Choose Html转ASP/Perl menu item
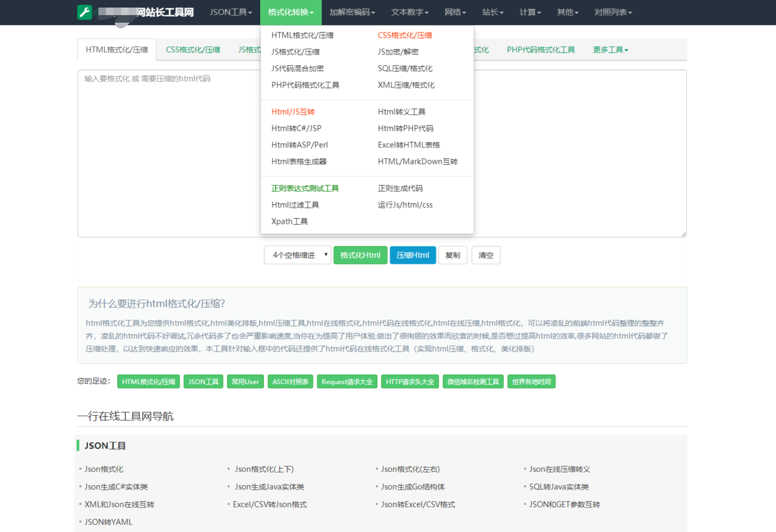This screenshot has height=532, width=776. pos(299,145)
